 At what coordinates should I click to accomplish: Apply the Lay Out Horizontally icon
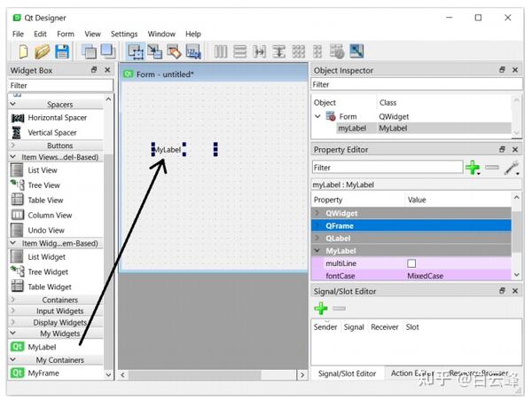coord(221,51)
